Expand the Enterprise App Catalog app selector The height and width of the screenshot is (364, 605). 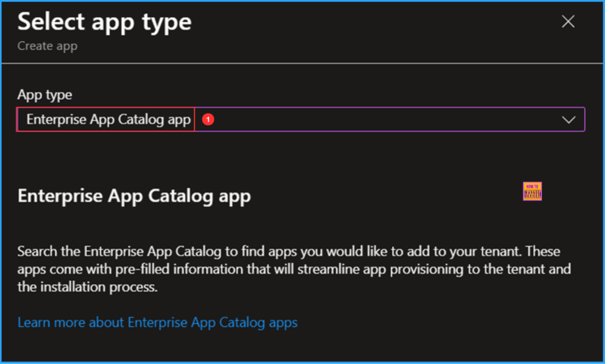pos(390,119)
